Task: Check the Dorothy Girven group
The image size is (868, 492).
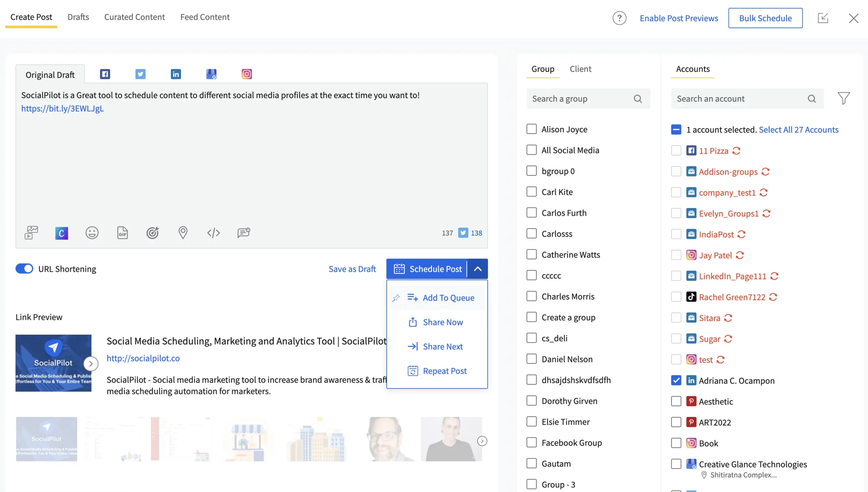Action: click(x=531, y=401)
